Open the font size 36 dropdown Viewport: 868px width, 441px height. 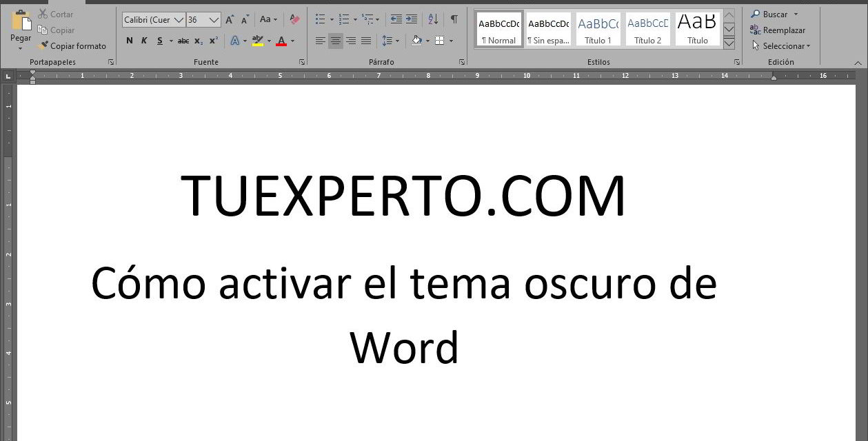click(x=214, y=20)
